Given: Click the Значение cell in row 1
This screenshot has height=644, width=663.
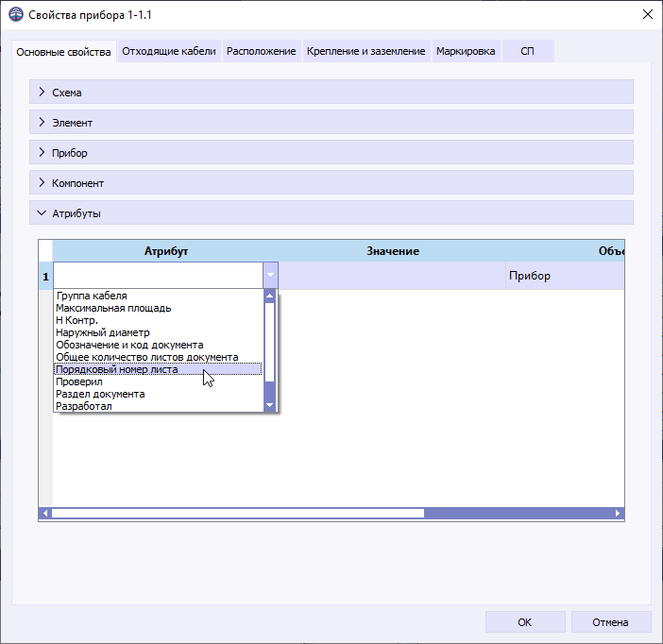Looking at the screenshot, I should pyautogui.click(x=392, y=276).
